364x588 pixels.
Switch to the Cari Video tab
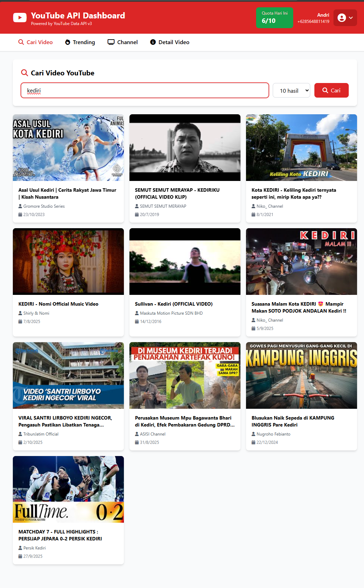(35, 42)
